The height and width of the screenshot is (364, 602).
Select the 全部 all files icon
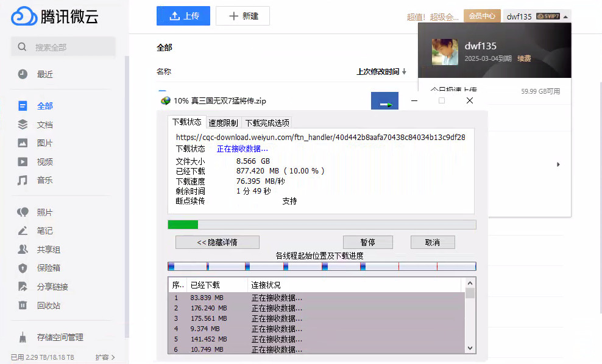click(x=23, y=106)
